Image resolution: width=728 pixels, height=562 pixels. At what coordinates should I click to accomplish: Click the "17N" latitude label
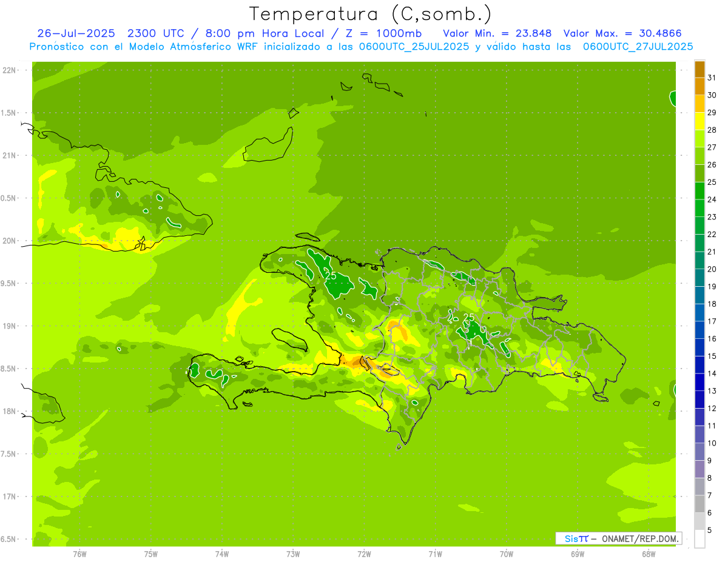coord(10,497)
